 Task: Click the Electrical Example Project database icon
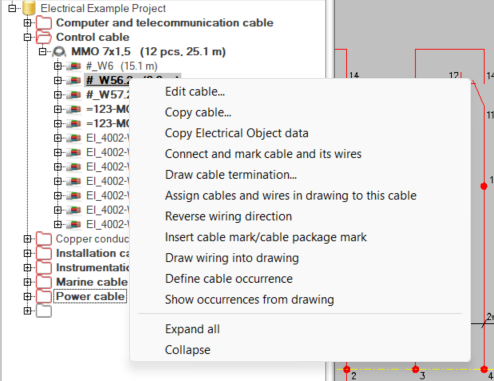click(x=29, y=8)
